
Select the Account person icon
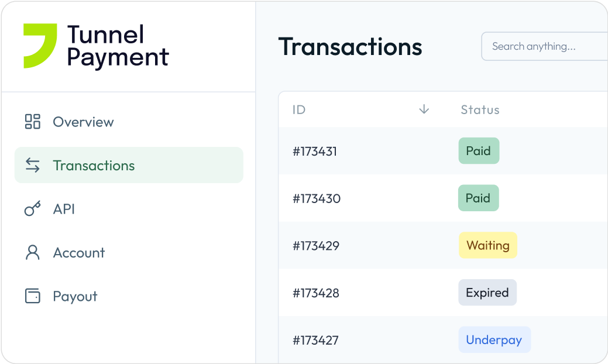click(33, 252)
